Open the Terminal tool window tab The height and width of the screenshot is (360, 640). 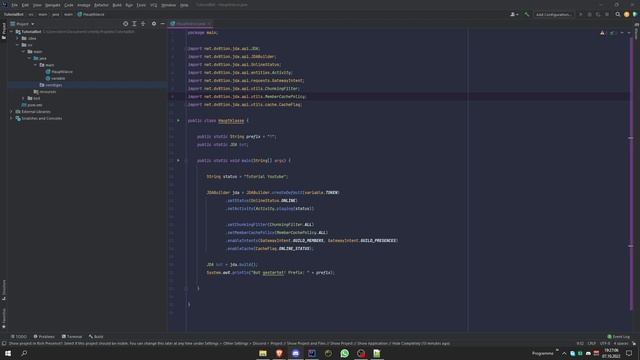72,337
